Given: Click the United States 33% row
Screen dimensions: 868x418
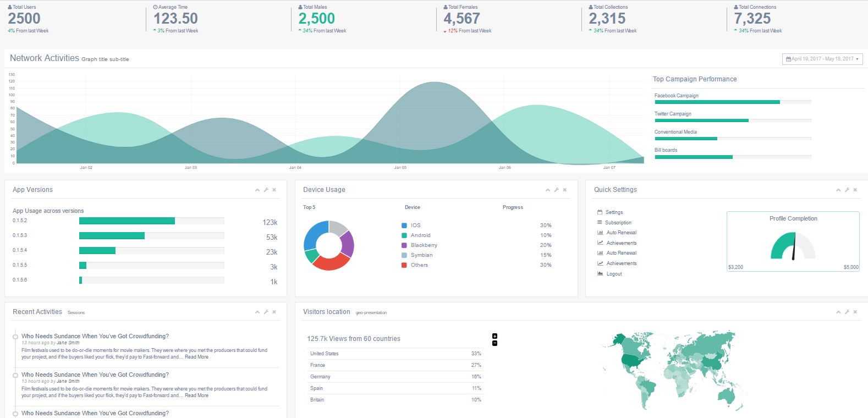Looking at the screenshot, I should pyautogui.click(x=395, y=354).
